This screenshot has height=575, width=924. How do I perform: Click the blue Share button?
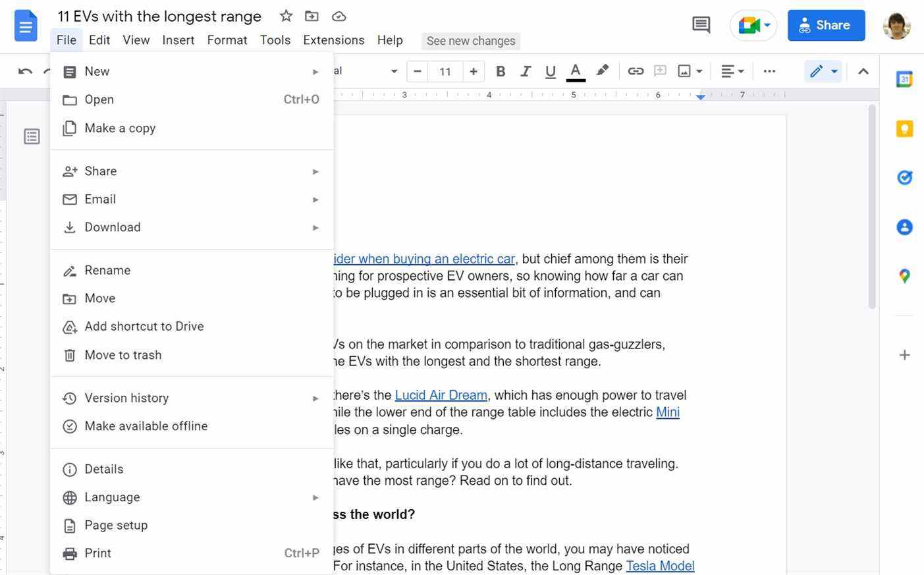826,25
